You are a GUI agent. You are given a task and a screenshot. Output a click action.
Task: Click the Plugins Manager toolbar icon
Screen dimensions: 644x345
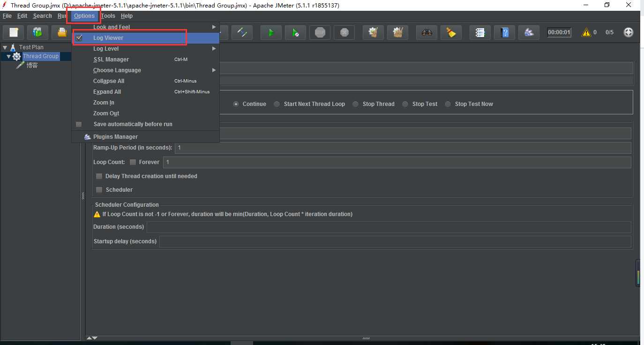[x=529, y=32]
